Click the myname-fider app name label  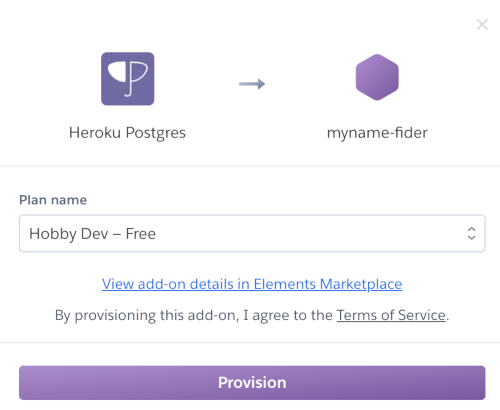point(377,133)
